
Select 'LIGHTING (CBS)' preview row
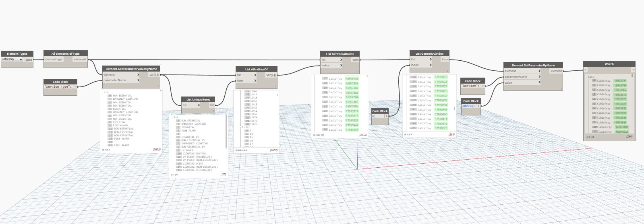point(193,163)
